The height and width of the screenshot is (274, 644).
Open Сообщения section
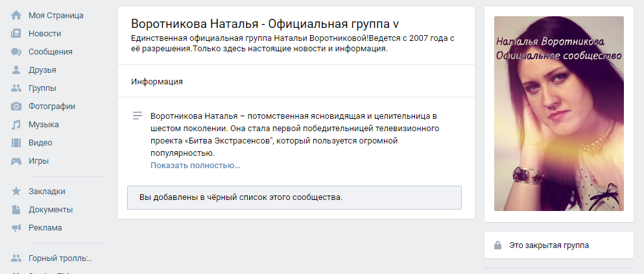coord(51,52)
